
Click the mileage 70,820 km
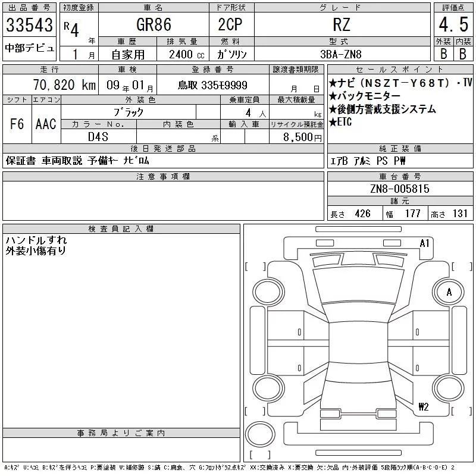click(64, 84)
